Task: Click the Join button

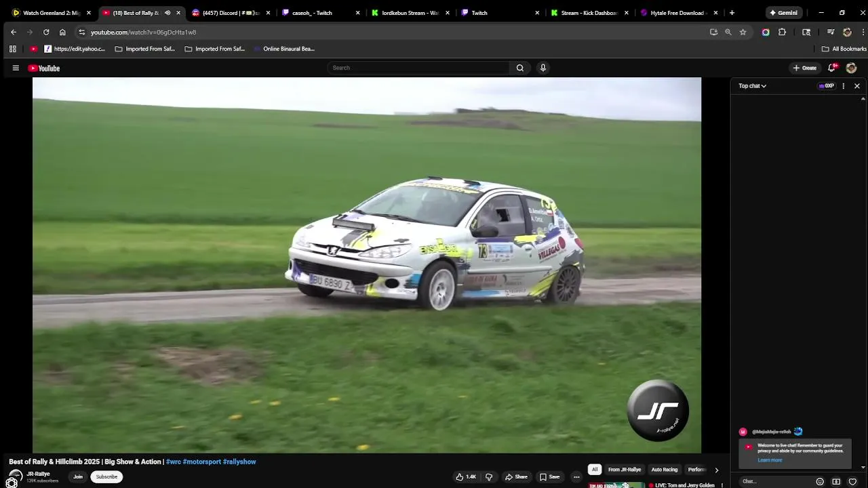Action: coord(78,476)
